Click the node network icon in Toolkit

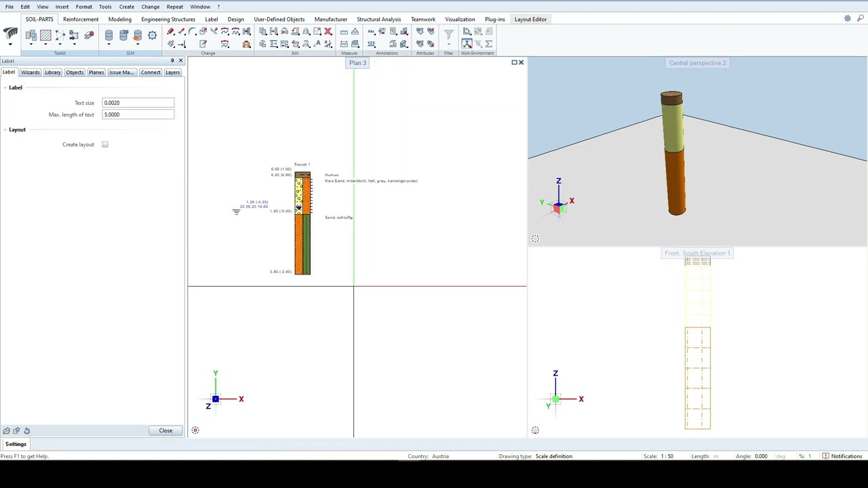pyautogui.click(x=60, y=35)
